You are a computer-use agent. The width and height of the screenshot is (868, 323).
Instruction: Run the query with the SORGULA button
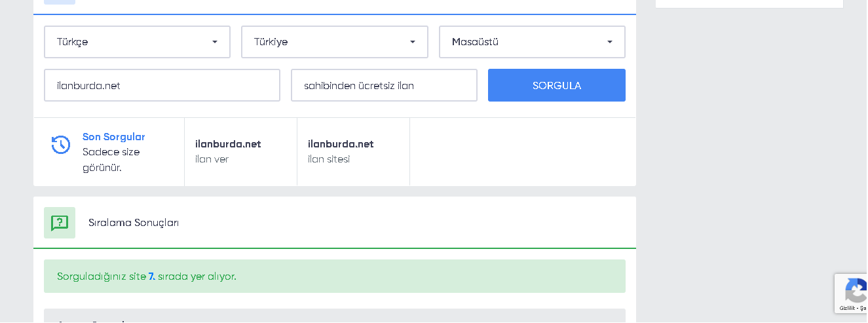(557, 85)
